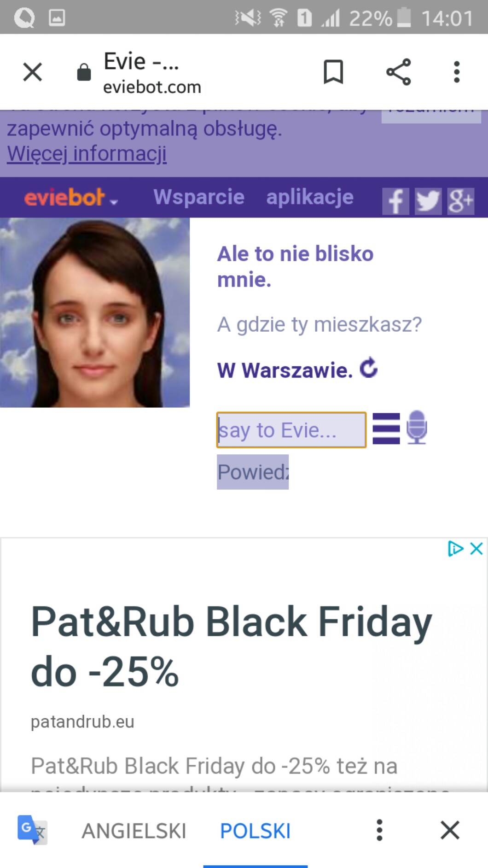Image resolution: width=488 pixels, height=868 pixels.
Task: Click the Powiedz button
Action: click(x=253, y=472)
